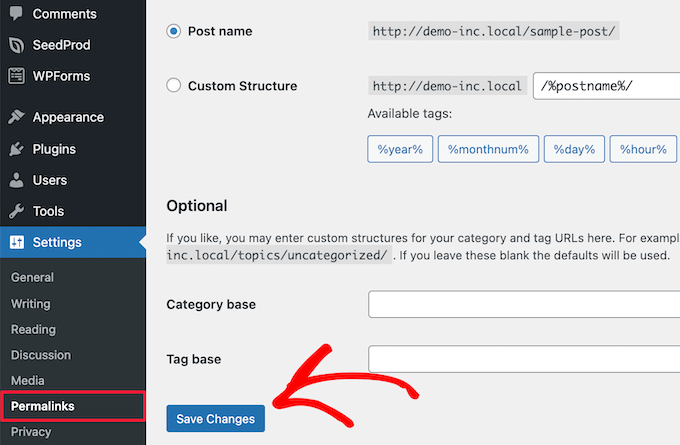Click into the Category base field
The height and width of the screenshot is (445, 680).
[523, 304]
